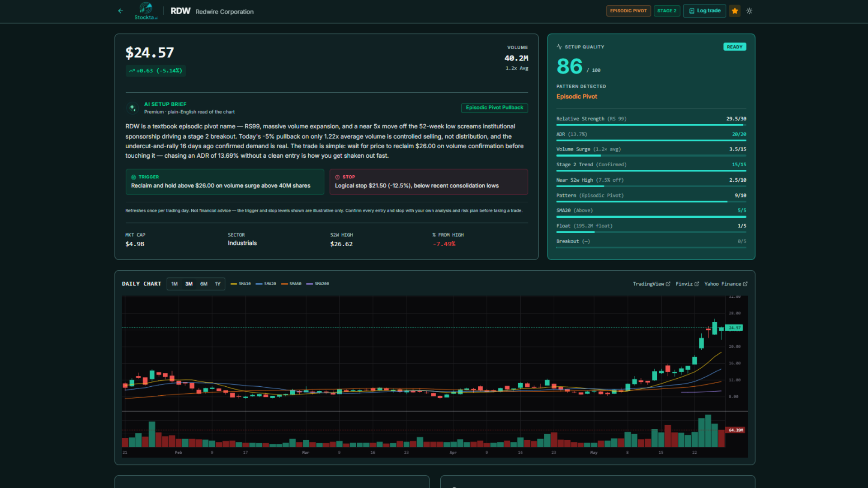
Task: Click the 24.57 price tag on chart axis
Action: pyautogui.click(x=734, y=328)
